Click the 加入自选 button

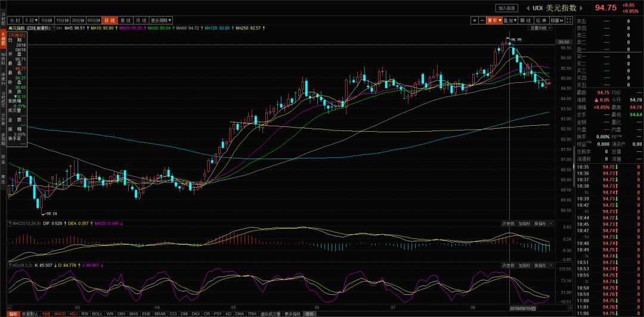pyautogui.click(x=506, y=8)
